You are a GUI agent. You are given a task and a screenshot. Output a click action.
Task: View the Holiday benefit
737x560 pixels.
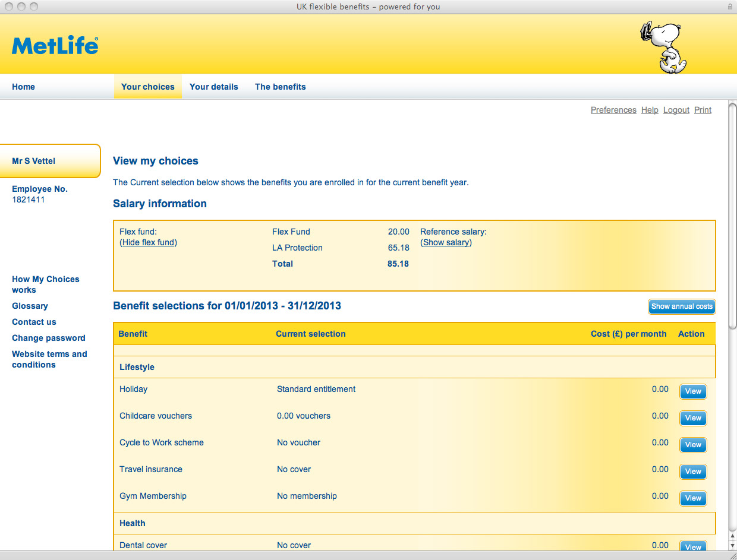pyautogui.click(x=693, y=391)
